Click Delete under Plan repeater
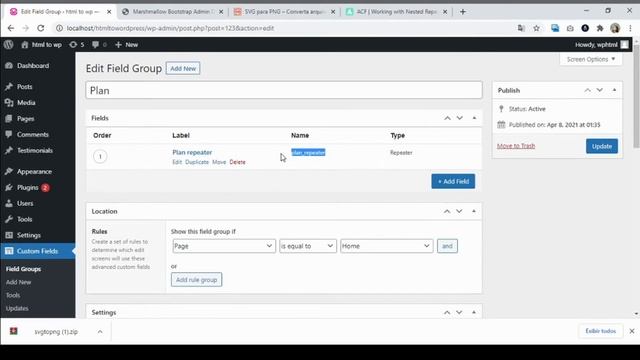This screenshot has height=360, width=640. 238,162
